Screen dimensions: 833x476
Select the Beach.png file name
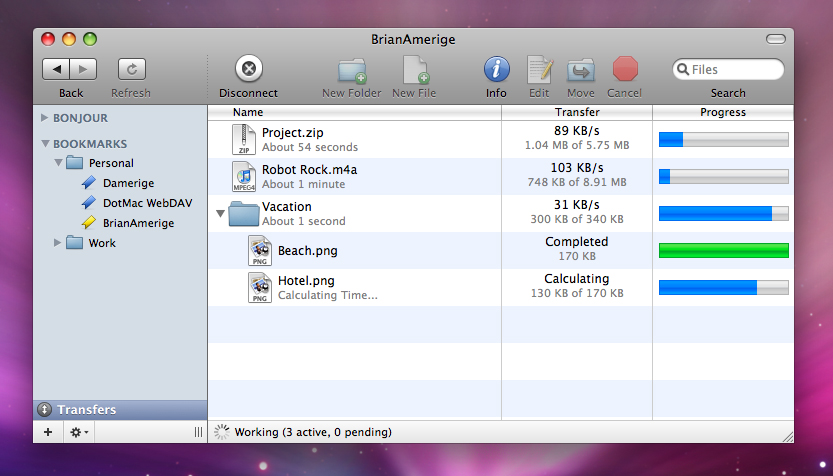point(308,251)
